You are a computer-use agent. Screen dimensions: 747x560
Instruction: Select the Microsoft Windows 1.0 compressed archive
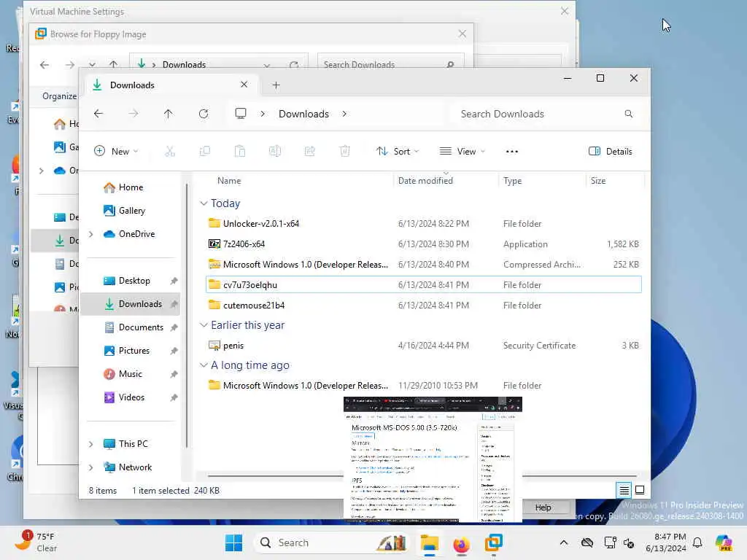424,264
